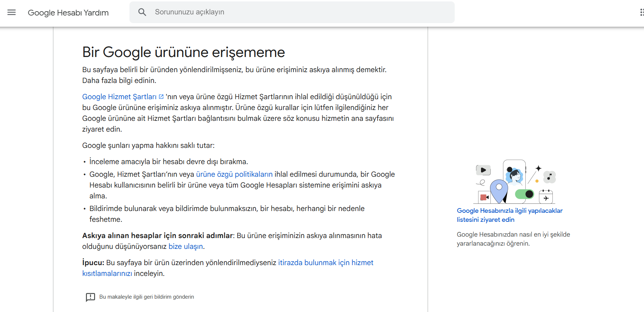The image size is (644, 312).
Task: Click the heading 'Bir Google ürününe erişememe'
Action: coord(184,52)
